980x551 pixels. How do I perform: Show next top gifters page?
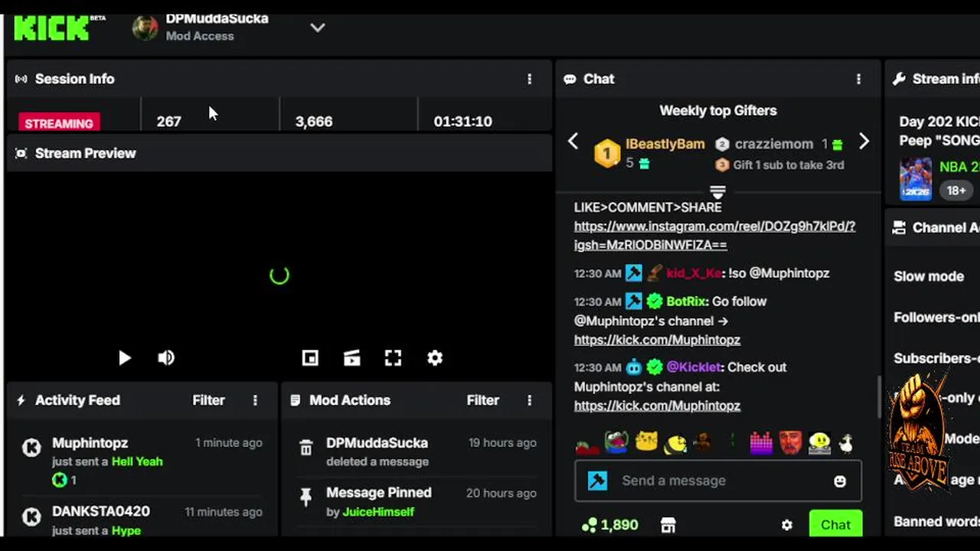(x=864, y=142)
